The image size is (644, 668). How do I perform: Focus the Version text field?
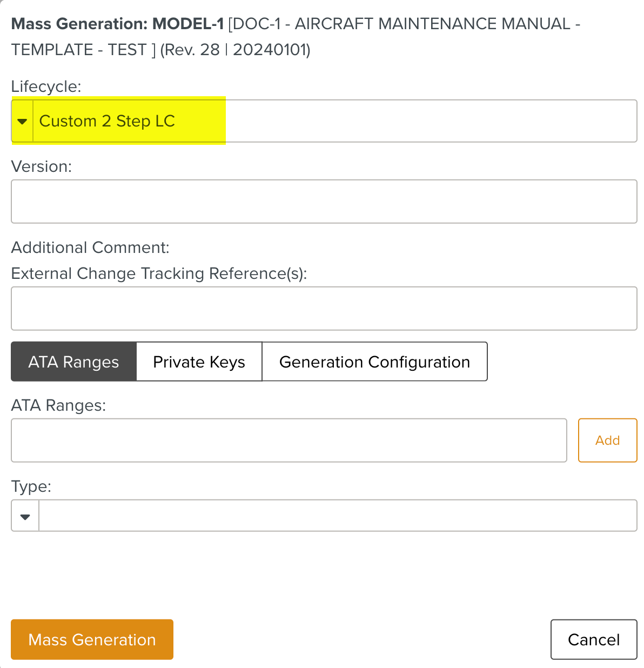pos(324,202)
